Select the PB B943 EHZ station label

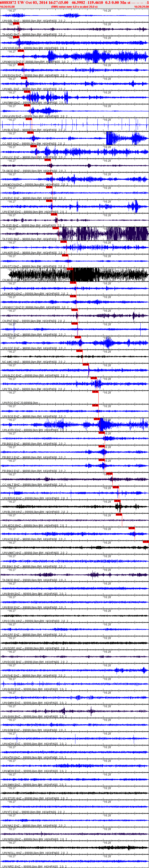34,471
